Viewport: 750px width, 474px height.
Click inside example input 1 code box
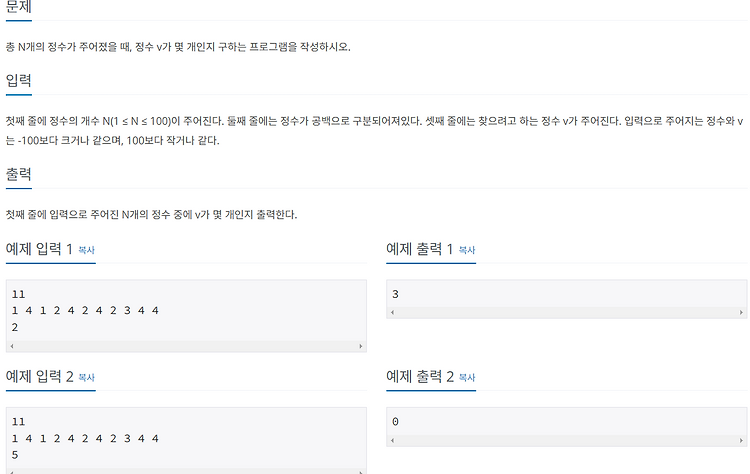(186, 311)
